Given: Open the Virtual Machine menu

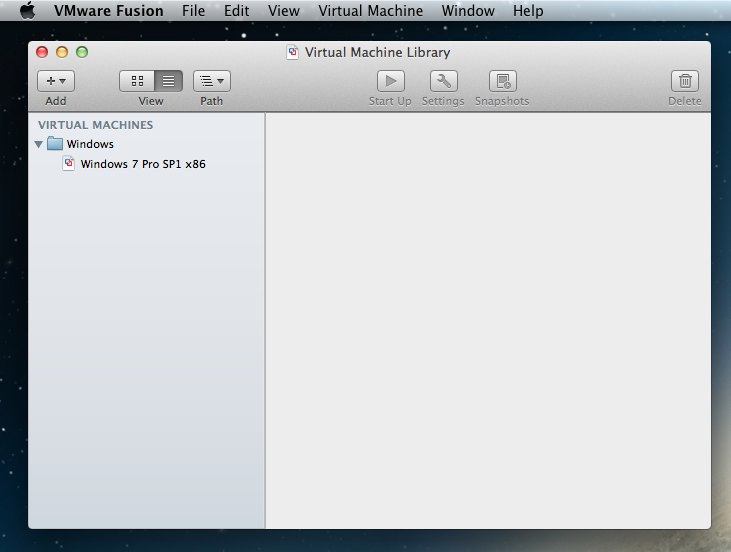Looking at the screenshot, I should pyautogui.click(x=370, y=11).
